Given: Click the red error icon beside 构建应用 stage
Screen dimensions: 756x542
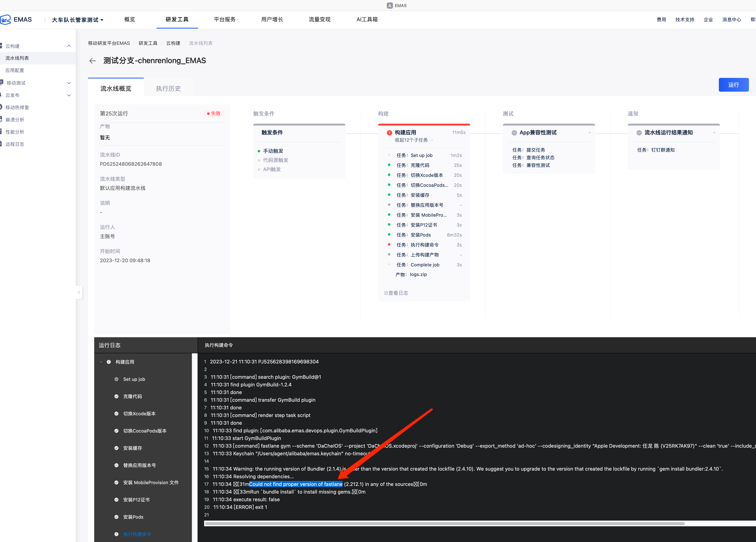Looking at the screenshot, I should click(x=389, y=133).
